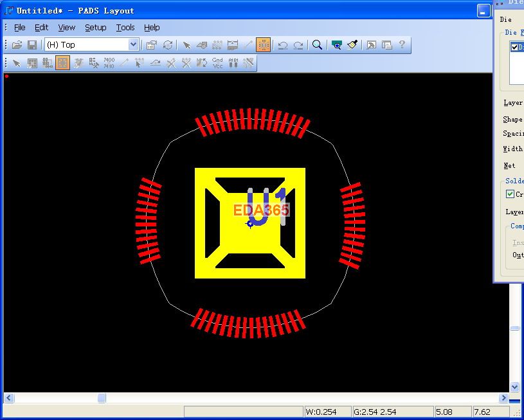
Task: Click the horizontal scrollbar left arrow
Action: coord(8,398)
